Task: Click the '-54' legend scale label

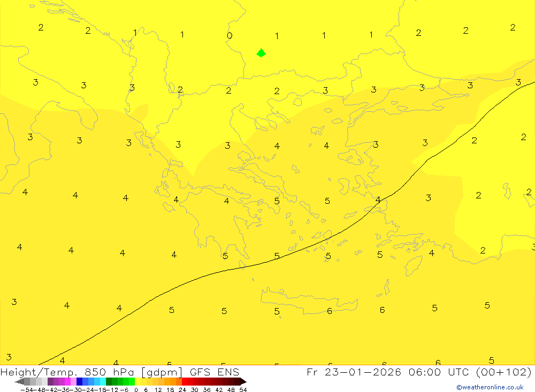Action: point(27,390)
